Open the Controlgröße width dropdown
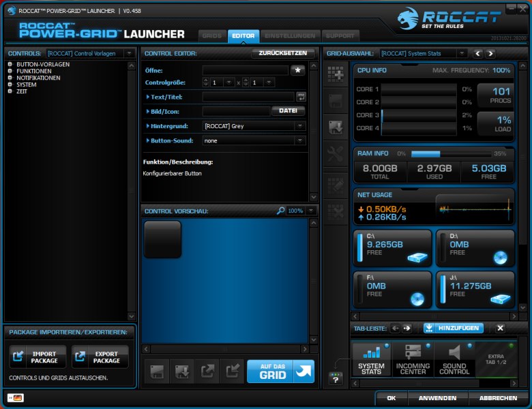Image resolution: width=532 pixels, height=409 pixels. coord(229,82)
